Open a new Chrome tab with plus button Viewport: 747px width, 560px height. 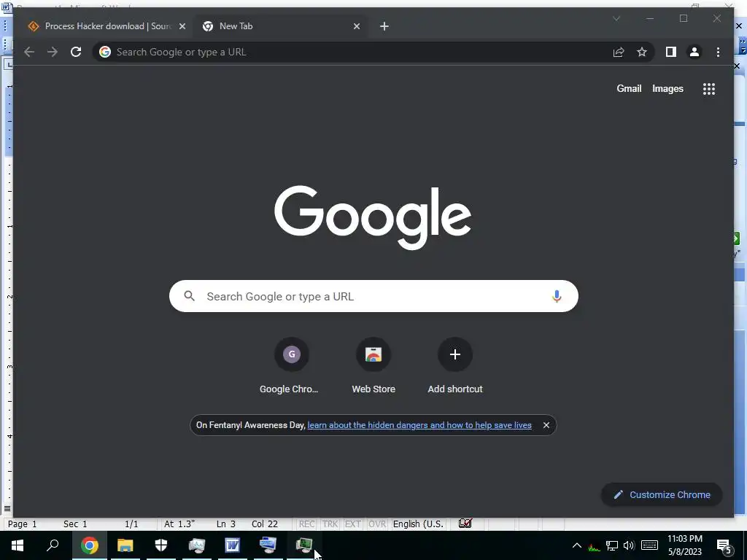pyautogui.click(x=384, y=26)
